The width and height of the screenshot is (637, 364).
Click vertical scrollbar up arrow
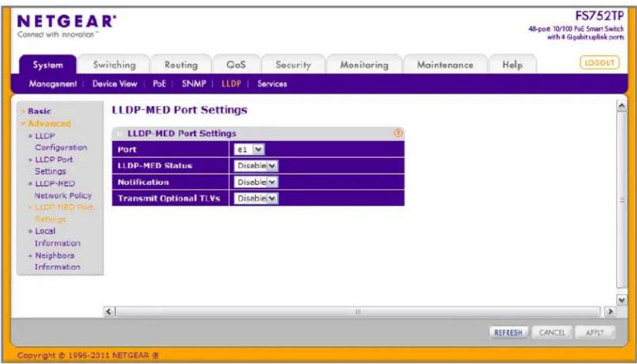coord(622,106)
